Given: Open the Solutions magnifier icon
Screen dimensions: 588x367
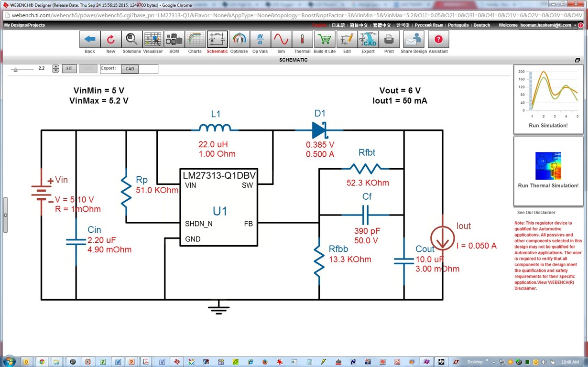Looking at the screenshot, I should click(131, 39).
